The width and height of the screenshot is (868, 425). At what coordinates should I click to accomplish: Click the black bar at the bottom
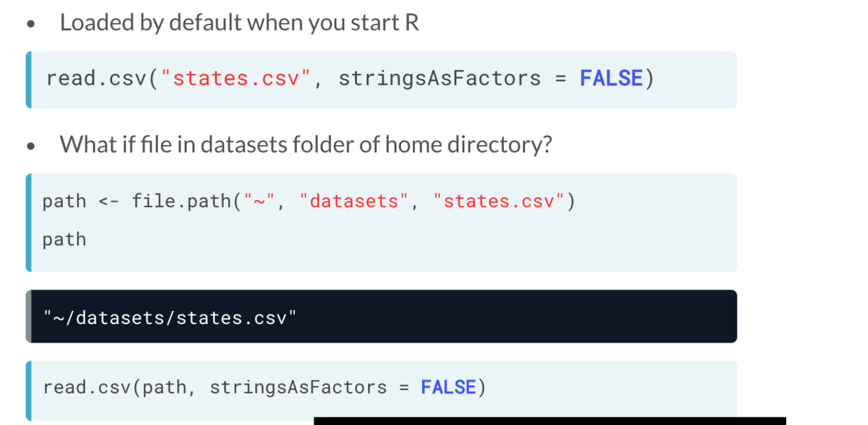click(x=549, y=421)
